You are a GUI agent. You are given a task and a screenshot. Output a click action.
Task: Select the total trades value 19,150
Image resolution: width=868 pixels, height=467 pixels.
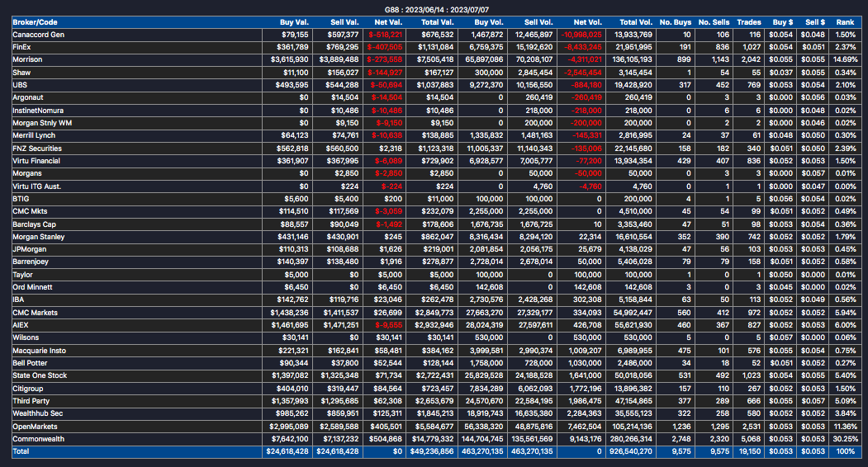749,451
